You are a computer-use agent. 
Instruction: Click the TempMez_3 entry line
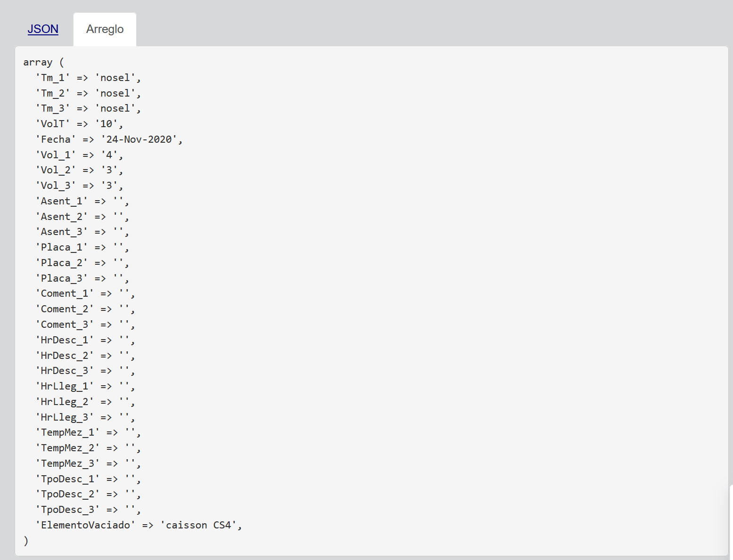click(88, 463)
